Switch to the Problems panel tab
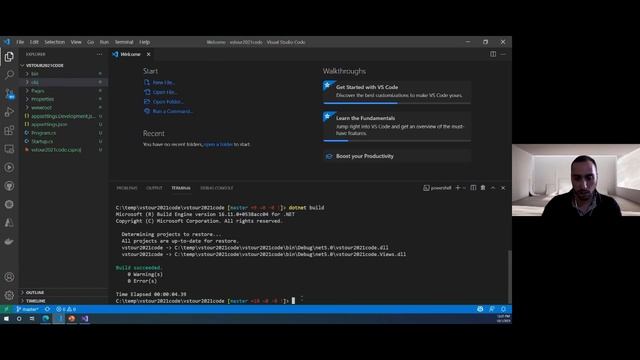 point(127,188)
